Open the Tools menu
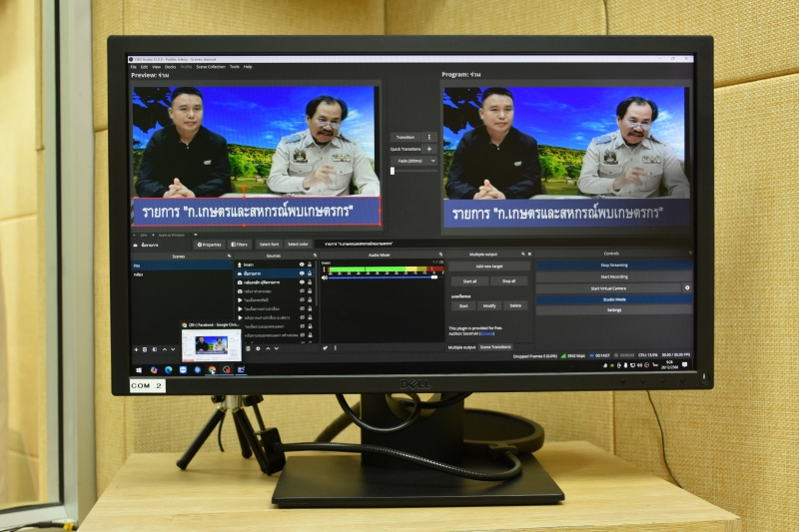The height and width of the screenshot is (532, 799). click(234, 67)
